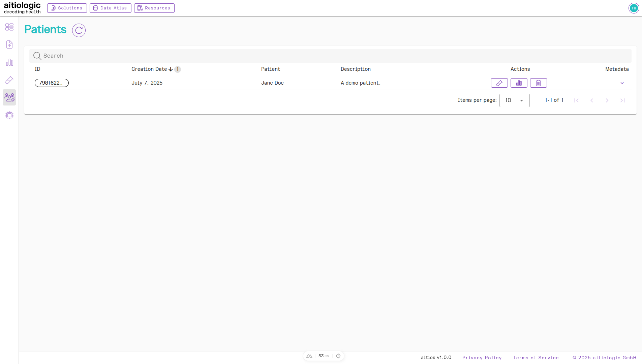Delete the Jane Doe patient record

(x=538, y=83)
